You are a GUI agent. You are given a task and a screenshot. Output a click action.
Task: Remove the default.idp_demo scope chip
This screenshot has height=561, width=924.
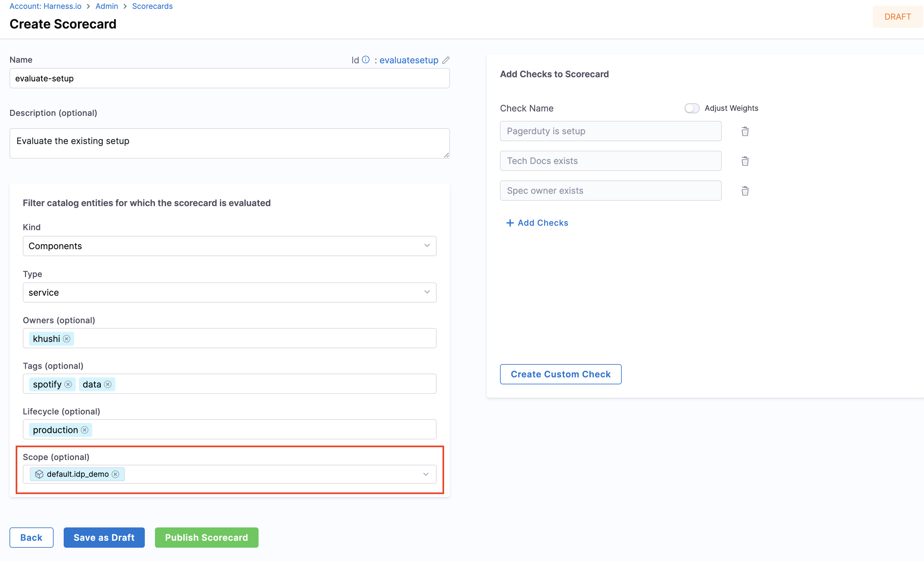point(115,475)
